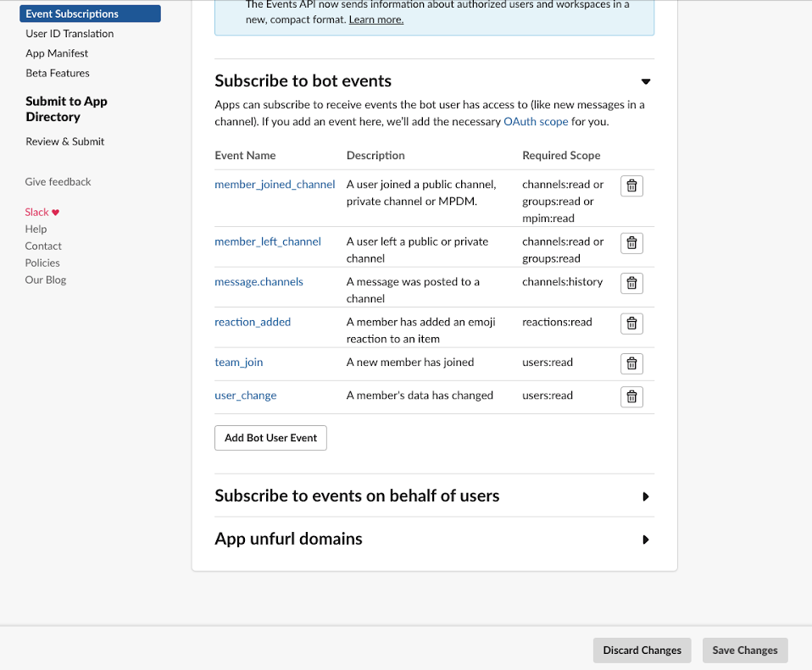
Task: Open the OAuth scope link
Action: (536, 122)
